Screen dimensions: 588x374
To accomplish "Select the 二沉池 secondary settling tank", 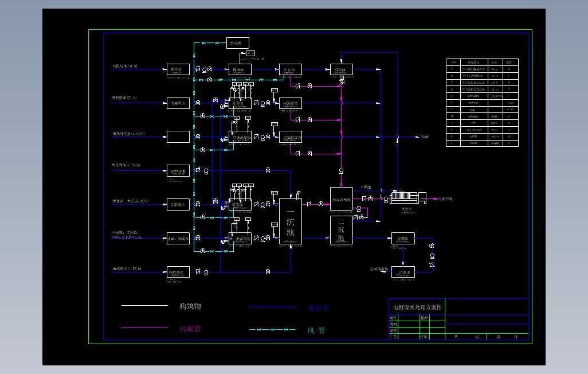I will coord(341,230).
